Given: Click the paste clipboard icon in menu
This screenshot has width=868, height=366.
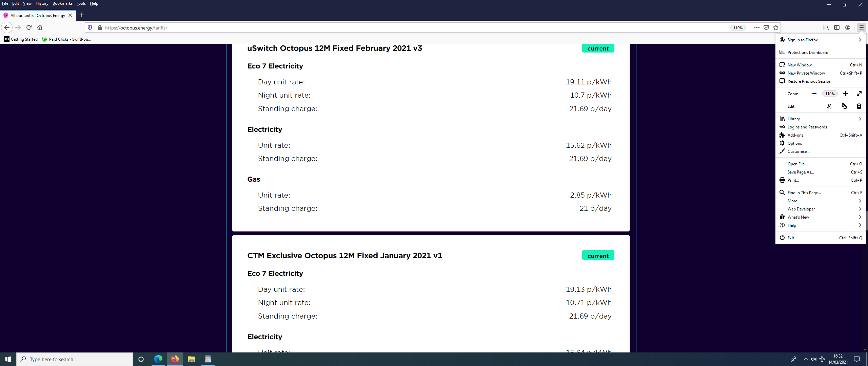Looking at the screenshot, I should [x=859, y=106].
